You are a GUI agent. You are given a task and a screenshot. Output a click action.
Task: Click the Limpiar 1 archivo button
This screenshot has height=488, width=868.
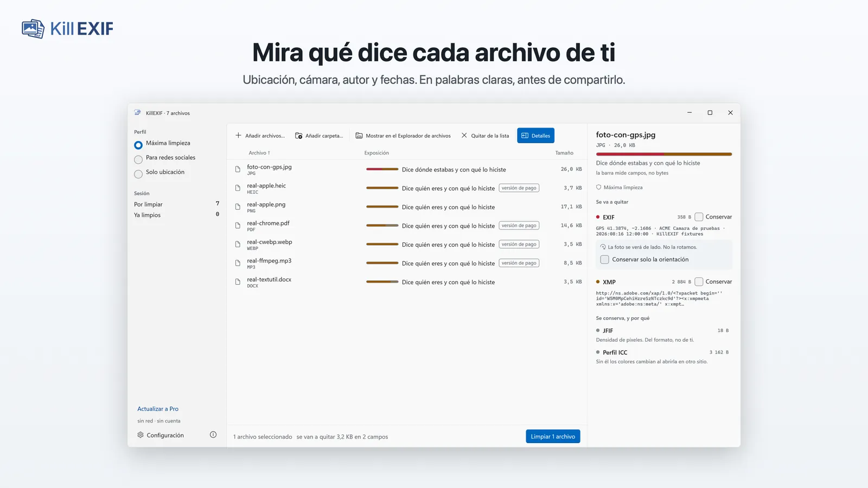tap(553, 436)
